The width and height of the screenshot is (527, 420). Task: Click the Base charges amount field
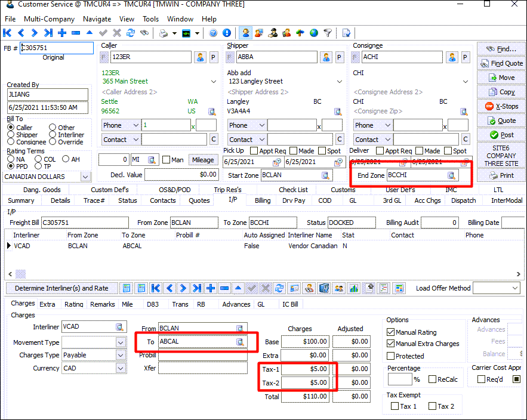pos(306,342)
